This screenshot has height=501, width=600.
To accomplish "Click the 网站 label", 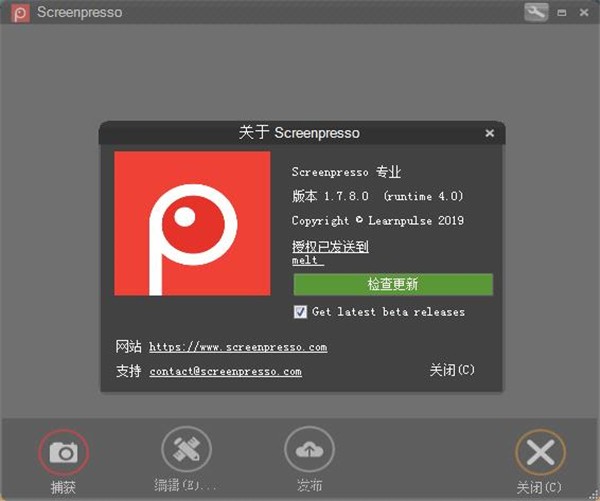I will pos(129,346).
